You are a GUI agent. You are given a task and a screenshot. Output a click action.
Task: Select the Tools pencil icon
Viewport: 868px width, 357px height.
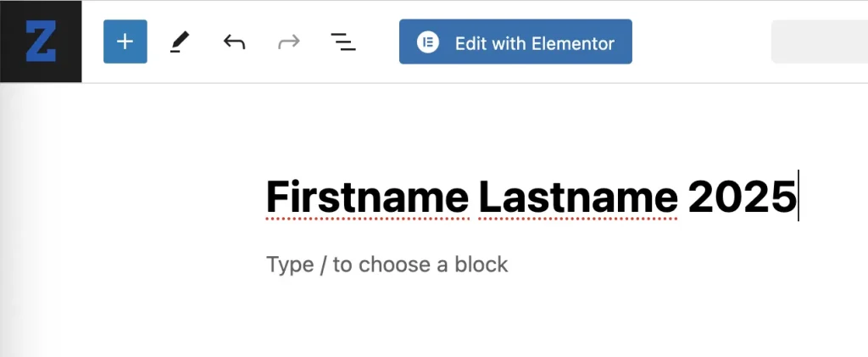point(179,42)
